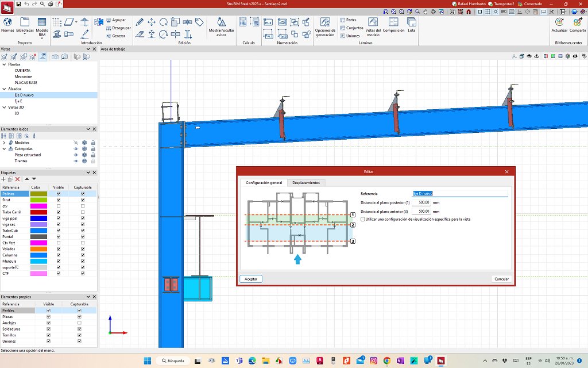Click the Actualizar BIMserver icon
The image size is (588, 368).
click(559, 22)
